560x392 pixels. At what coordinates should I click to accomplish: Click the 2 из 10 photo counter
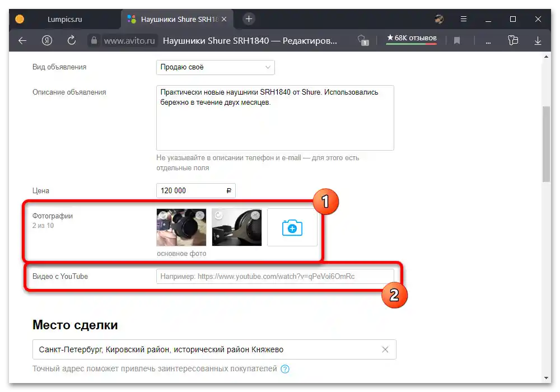point(43,226)
